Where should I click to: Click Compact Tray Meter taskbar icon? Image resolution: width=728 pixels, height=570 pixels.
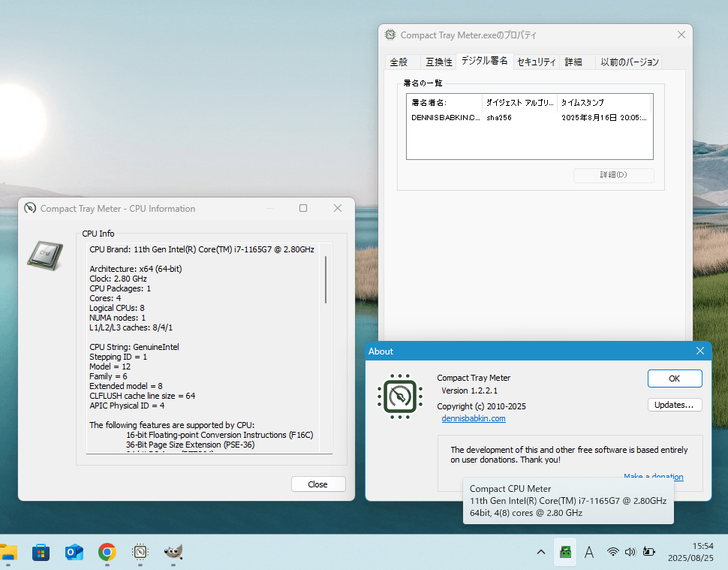tap(140, 552)
